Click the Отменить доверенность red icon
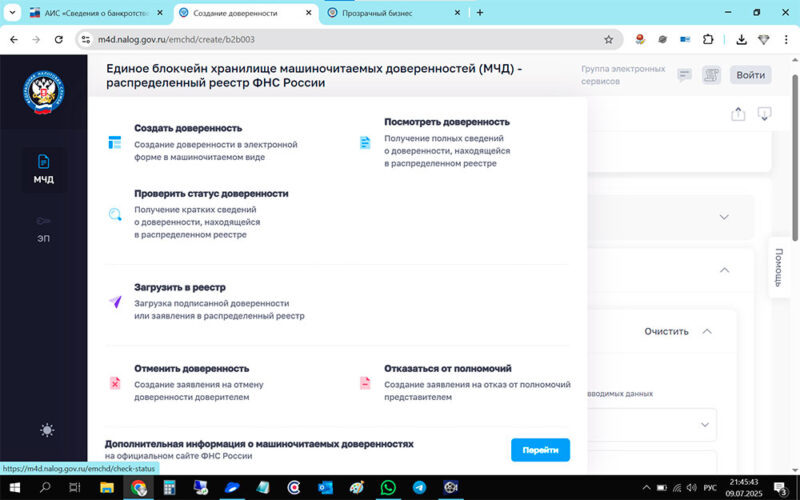 click(x=115, y=383)
